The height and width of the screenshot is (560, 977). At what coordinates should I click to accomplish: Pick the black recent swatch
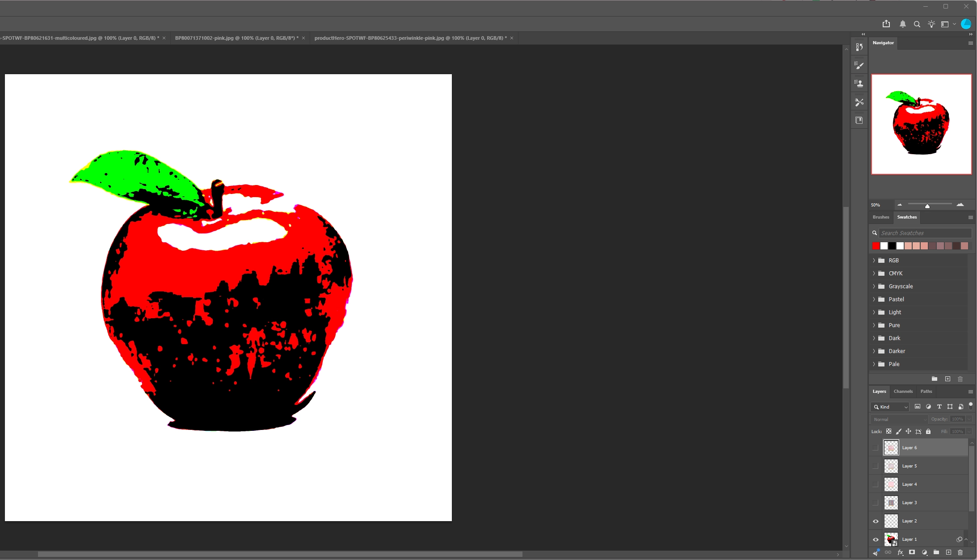pos(892,246)
